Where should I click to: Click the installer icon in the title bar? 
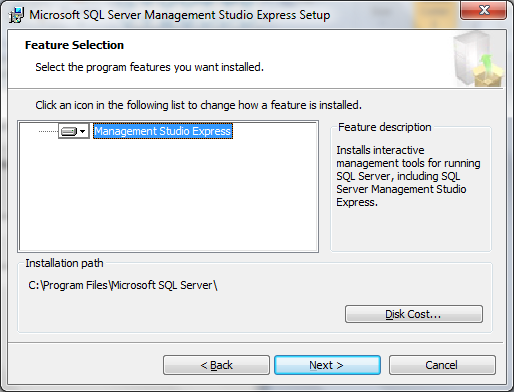coord(16,15)
